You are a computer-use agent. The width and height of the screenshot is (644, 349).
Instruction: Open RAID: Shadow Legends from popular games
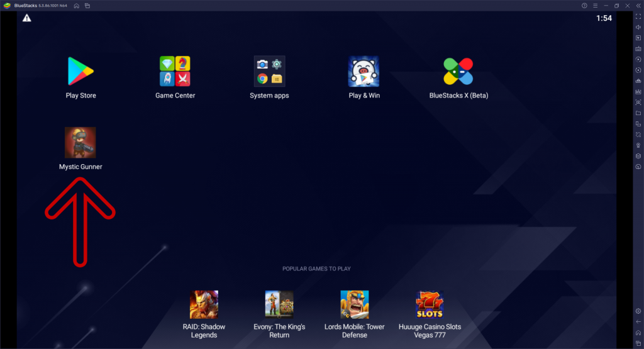point(204,304)
